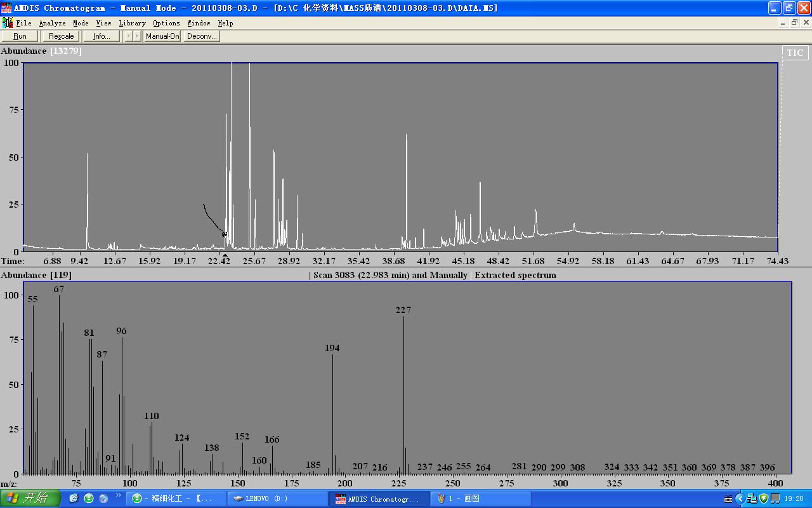812x508 pixels.
Task: Step to next component with right arrow
Action: pyautogui.click(x=137, y=36)
